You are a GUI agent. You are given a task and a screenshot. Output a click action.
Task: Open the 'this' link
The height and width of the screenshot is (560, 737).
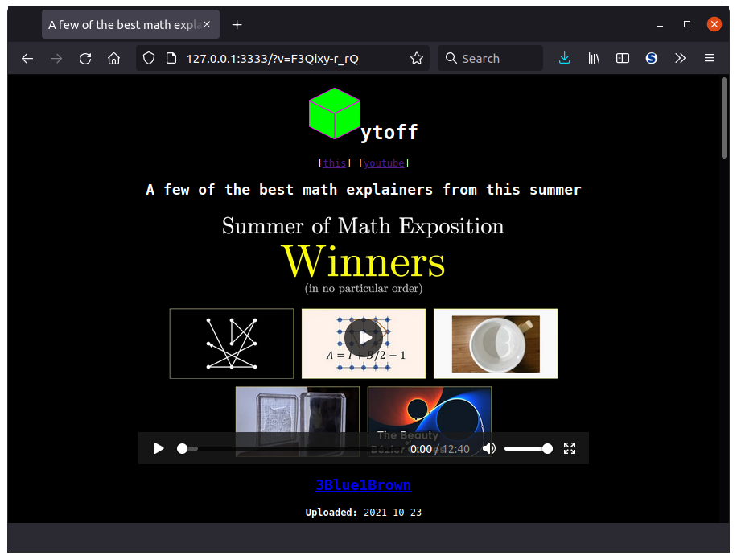pyautogui.click(x=335, y=163)
